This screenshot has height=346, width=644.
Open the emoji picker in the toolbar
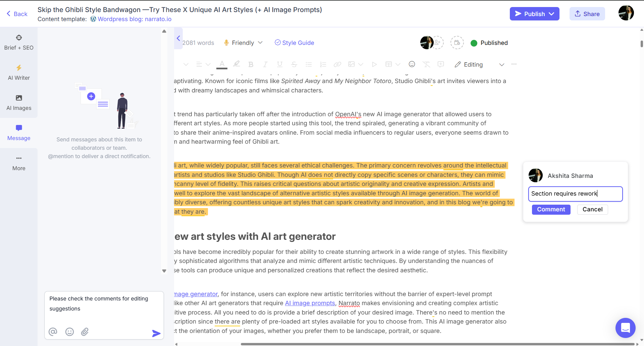pos(412,64)
